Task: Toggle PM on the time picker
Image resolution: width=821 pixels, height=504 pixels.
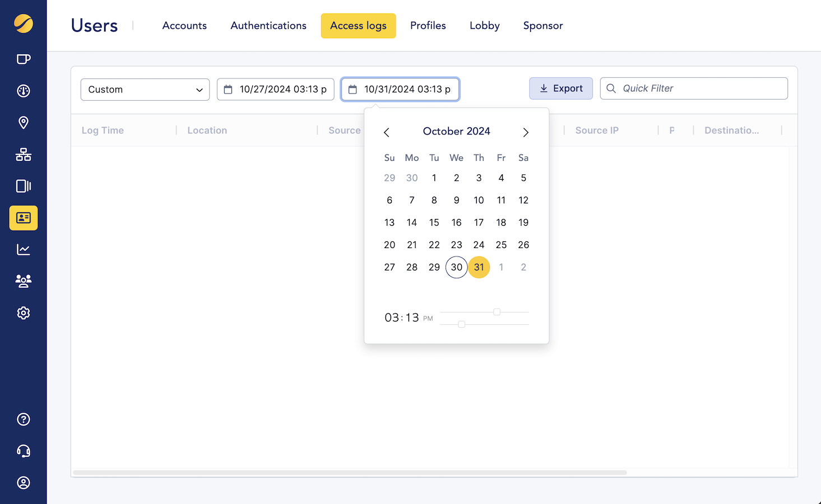Action: pyautogui.click(x=428, y=318)
